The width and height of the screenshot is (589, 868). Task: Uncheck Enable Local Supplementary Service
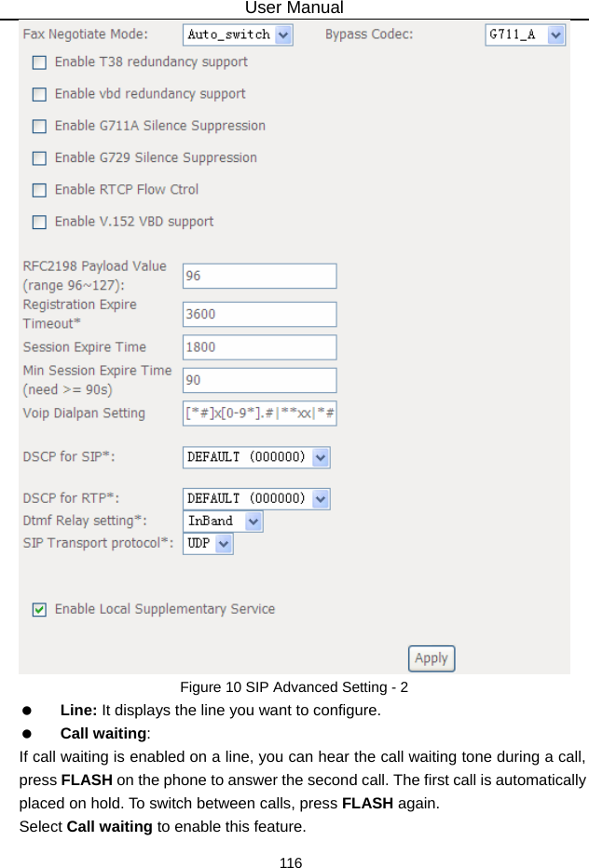39,609
